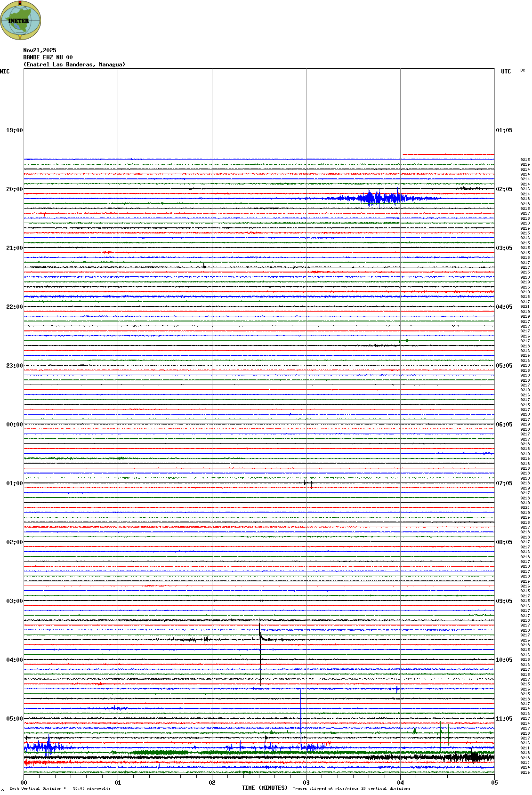Image resolution: width=532 pixels, height=795 pixels.
Task: Click the TIME (MINUTES) axis title
Action: tap(265, 788)
